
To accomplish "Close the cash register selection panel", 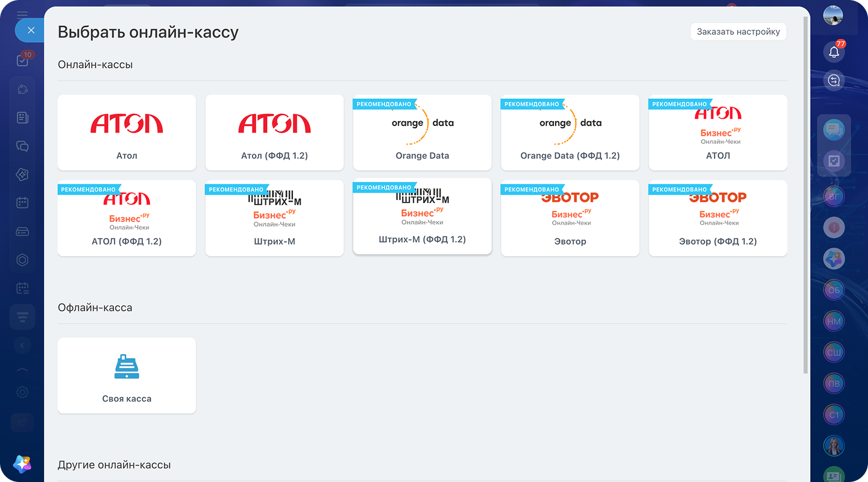I will [x=31, y=30].
